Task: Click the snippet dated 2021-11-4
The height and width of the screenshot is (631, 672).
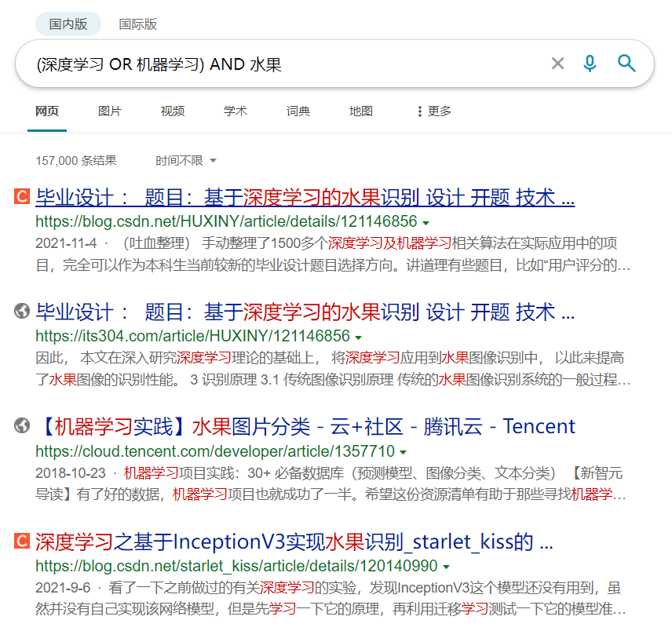Action: tap(333, 254)
